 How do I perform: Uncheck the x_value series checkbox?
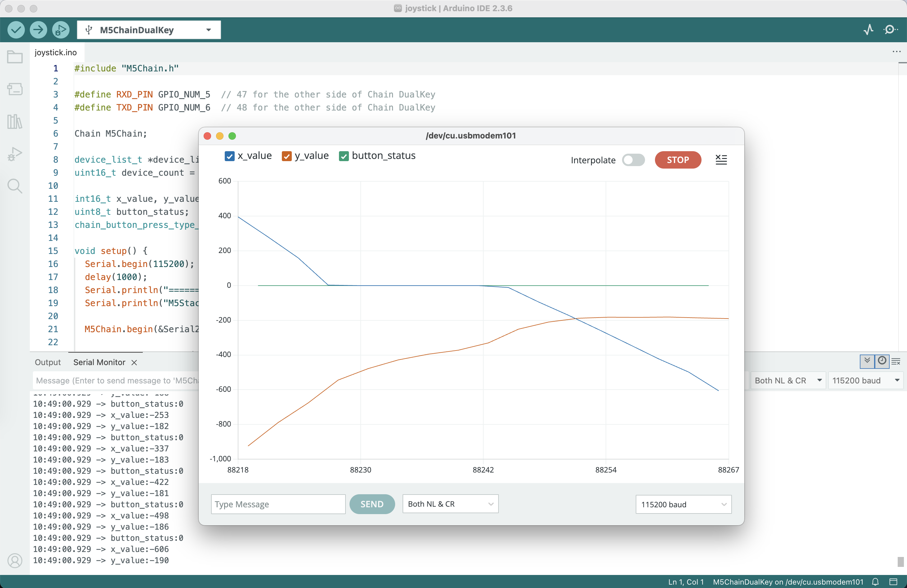click(229, 156)
